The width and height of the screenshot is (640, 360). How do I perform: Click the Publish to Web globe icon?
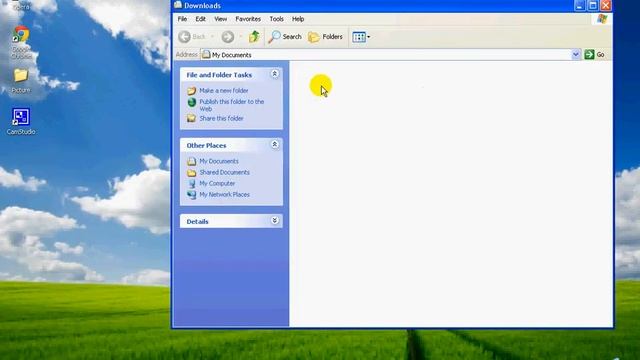191,102
